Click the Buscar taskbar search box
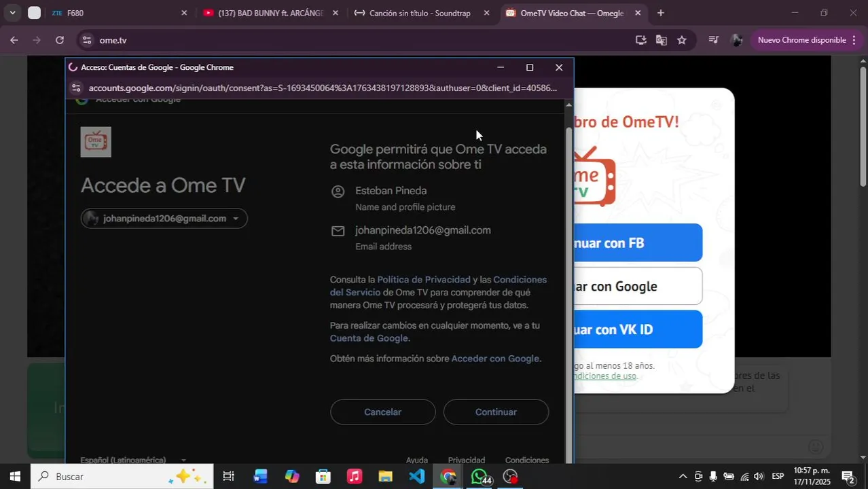 [x=122, y=477]
